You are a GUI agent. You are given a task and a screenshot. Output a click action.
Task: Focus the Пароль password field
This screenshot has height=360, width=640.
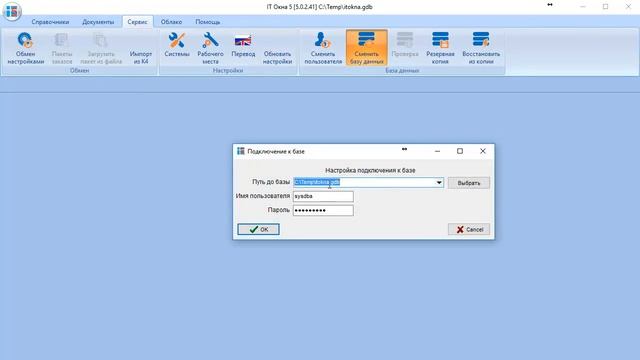[x=323, y=210]
